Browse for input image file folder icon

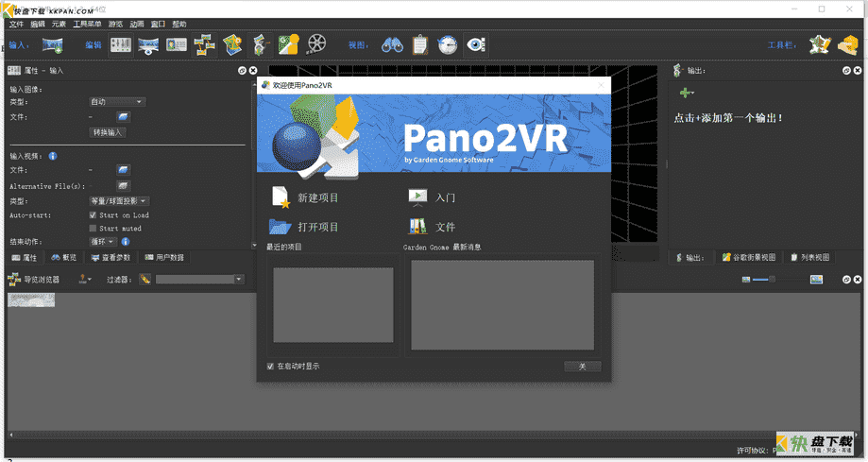[x=123, y=117]
